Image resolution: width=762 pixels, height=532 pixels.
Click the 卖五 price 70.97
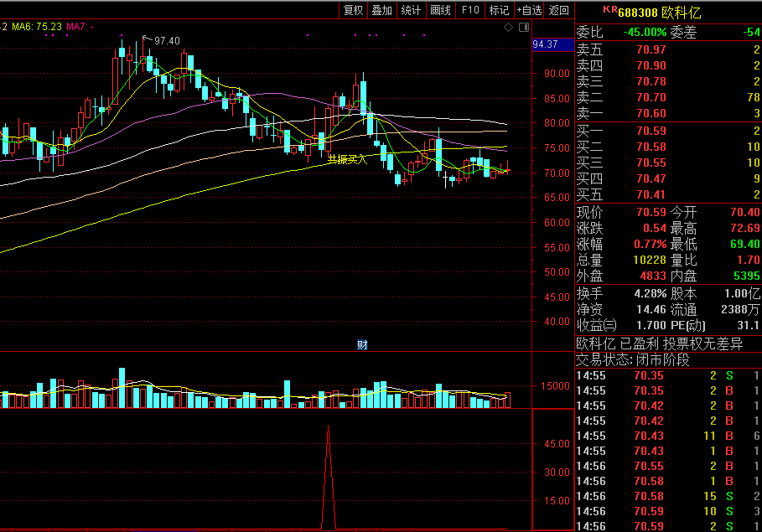(651, 49)
